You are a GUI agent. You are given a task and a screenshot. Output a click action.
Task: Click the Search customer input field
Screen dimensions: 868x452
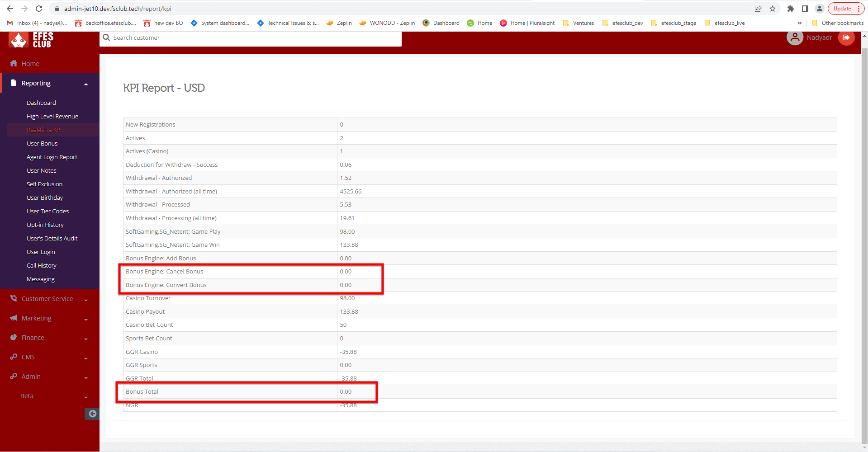click(x=251, y=38)
